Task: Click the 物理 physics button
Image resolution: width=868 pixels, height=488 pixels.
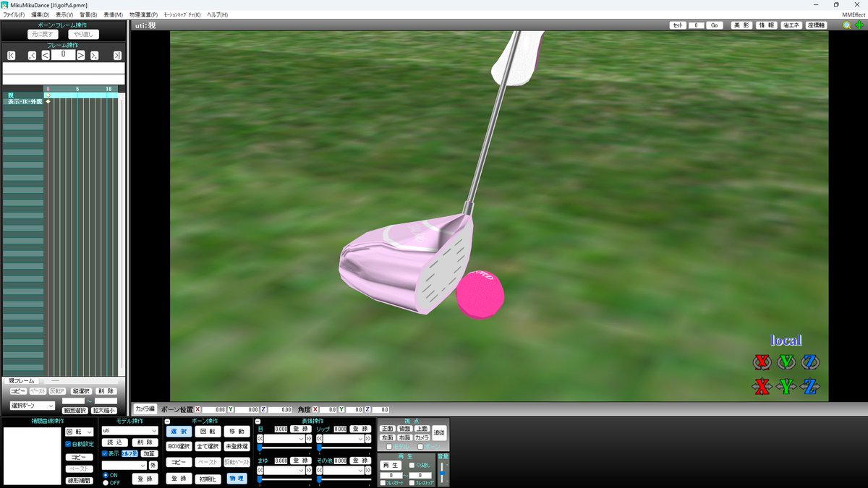Action: point(237,479)
